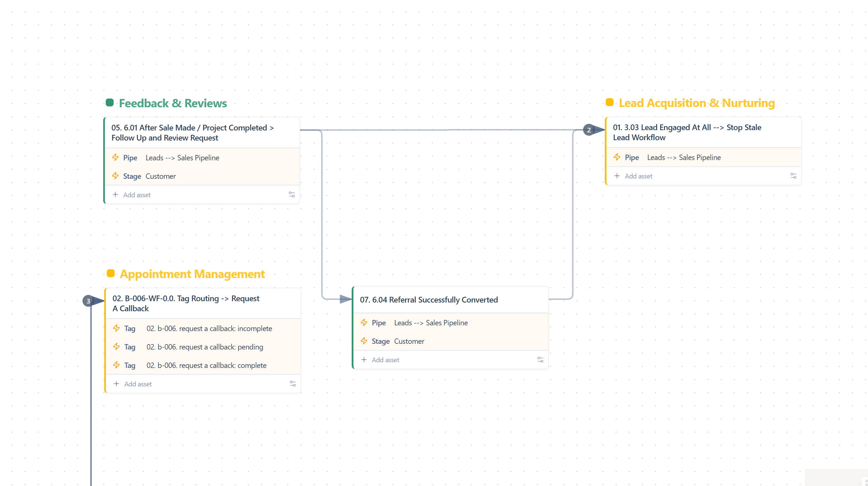
Task: Click plus icon on After Sale Made card
Action: pyautogui.click(x=116, y=195)
